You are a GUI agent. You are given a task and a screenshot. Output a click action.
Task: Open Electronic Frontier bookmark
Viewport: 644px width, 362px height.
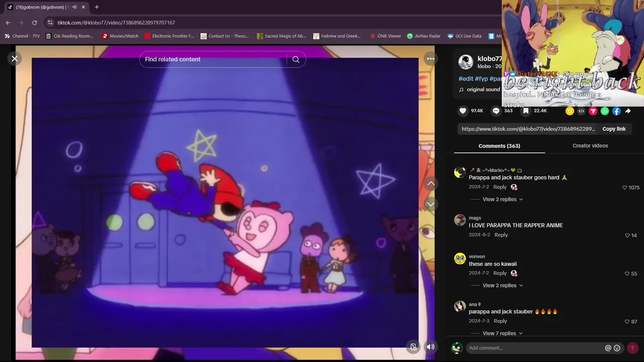[169, 36]
